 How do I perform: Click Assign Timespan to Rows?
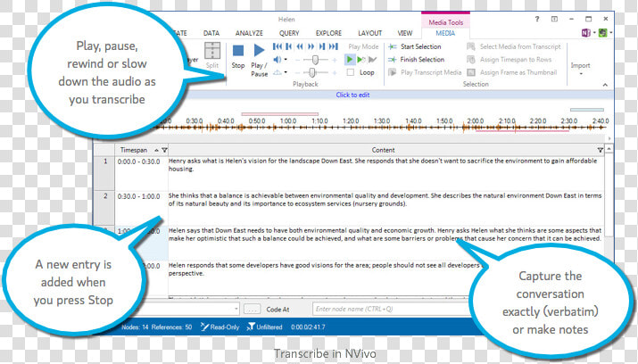click(510, 60)
